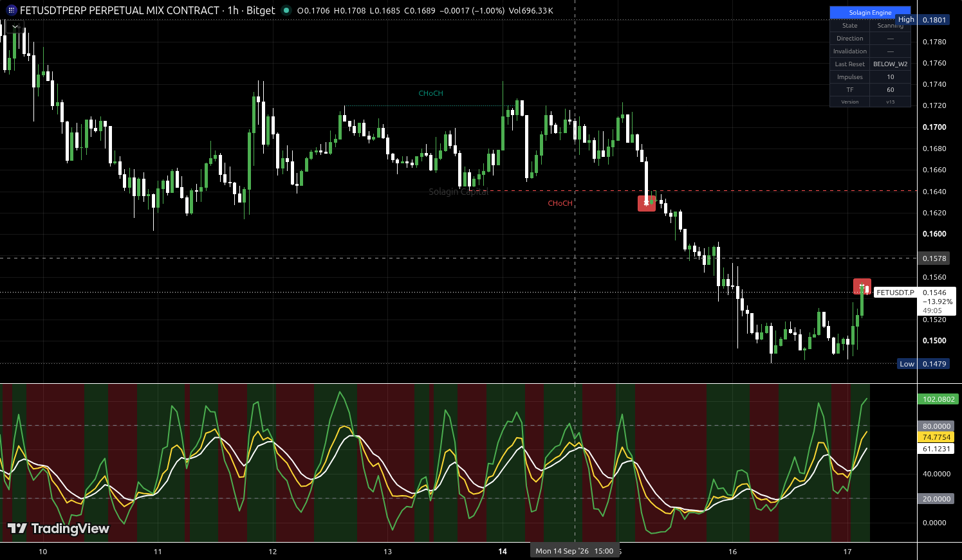Image resolution: width=962 pixels, height=560 pixels.
Task: Click date 16 on the time axis
Action: click(732, 552)
